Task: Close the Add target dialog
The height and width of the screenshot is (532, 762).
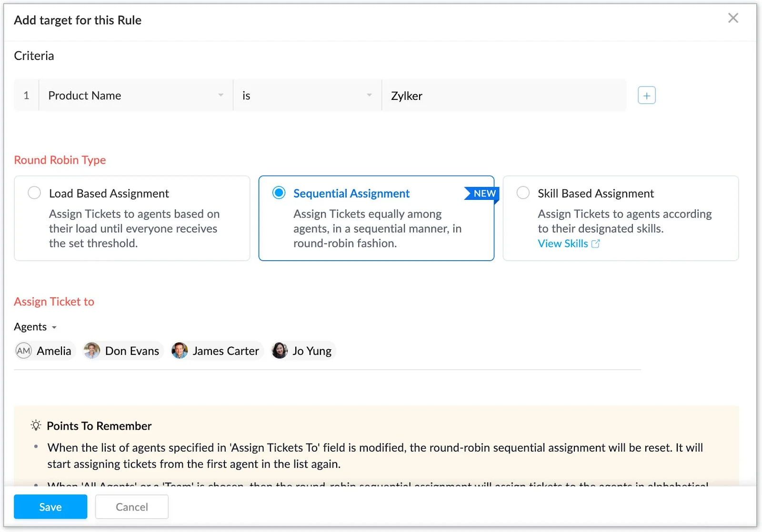Action: click(733, 18)
